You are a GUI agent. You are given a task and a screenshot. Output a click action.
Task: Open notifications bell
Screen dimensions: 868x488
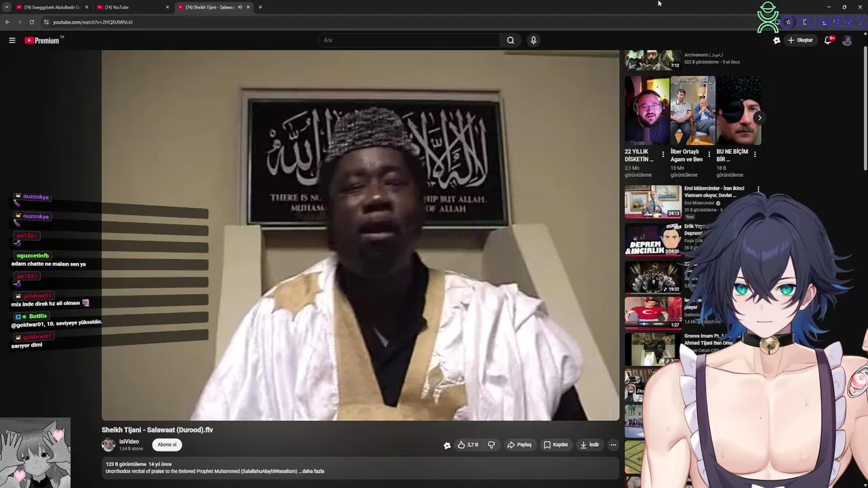coord(828,40)
